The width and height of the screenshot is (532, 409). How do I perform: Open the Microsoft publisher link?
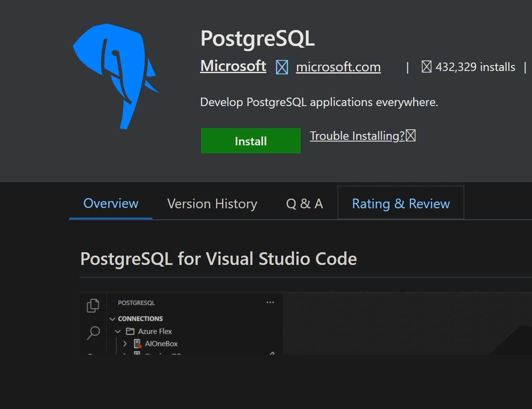[233, 66]
